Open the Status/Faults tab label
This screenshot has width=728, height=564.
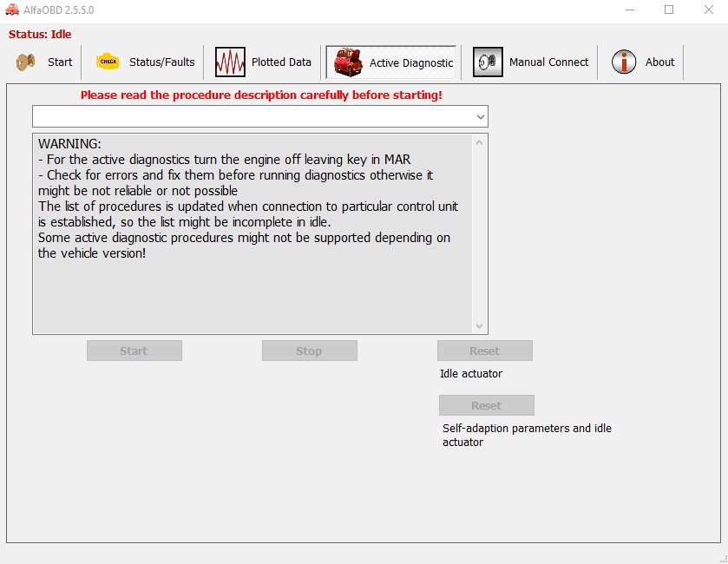click(161, 62)
